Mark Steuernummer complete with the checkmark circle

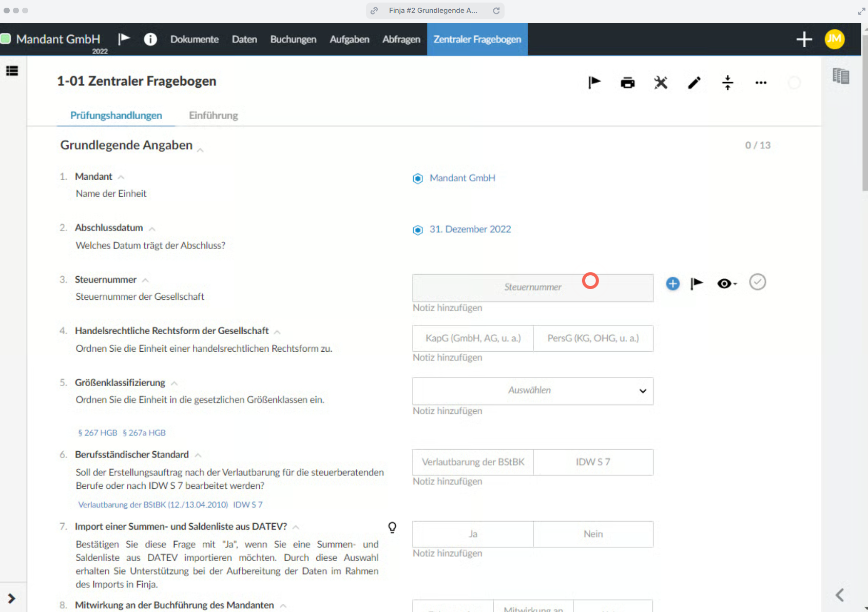point(757,282)
